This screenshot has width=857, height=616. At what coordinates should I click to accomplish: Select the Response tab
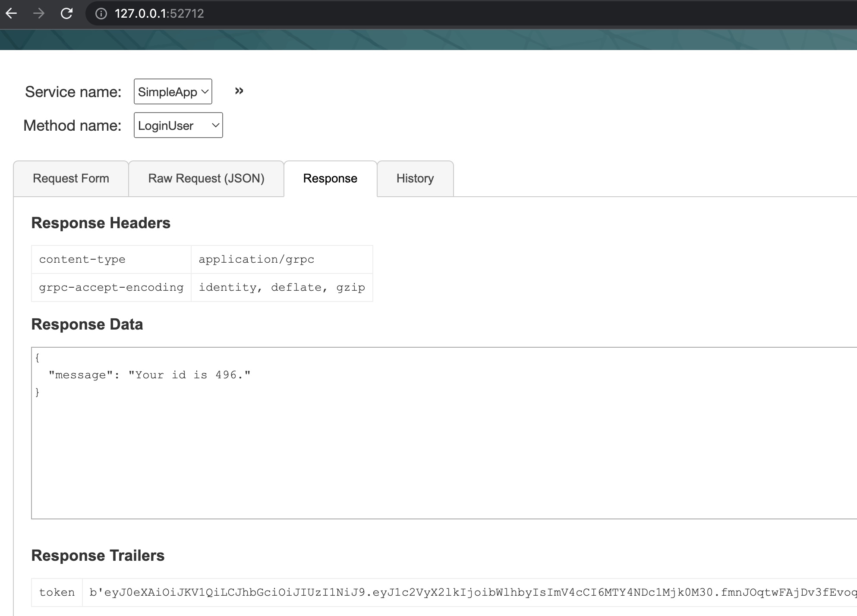pyautogui.click(x=330, y=179)
